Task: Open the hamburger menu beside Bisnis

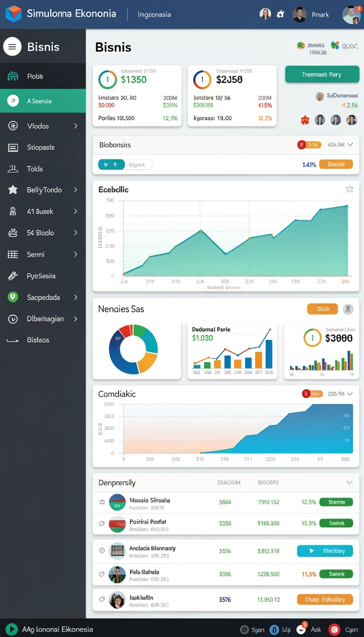Action: 12,47
